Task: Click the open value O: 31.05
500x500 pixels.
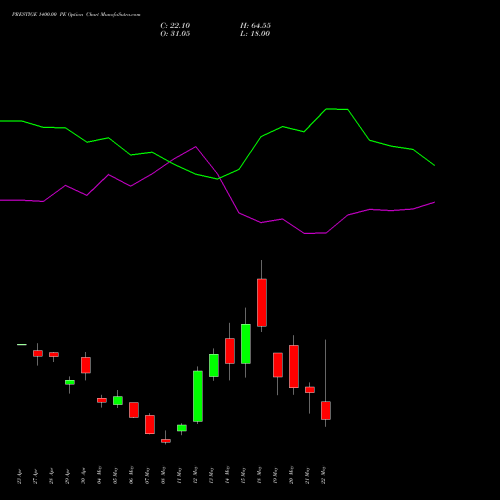Action: 175,34
